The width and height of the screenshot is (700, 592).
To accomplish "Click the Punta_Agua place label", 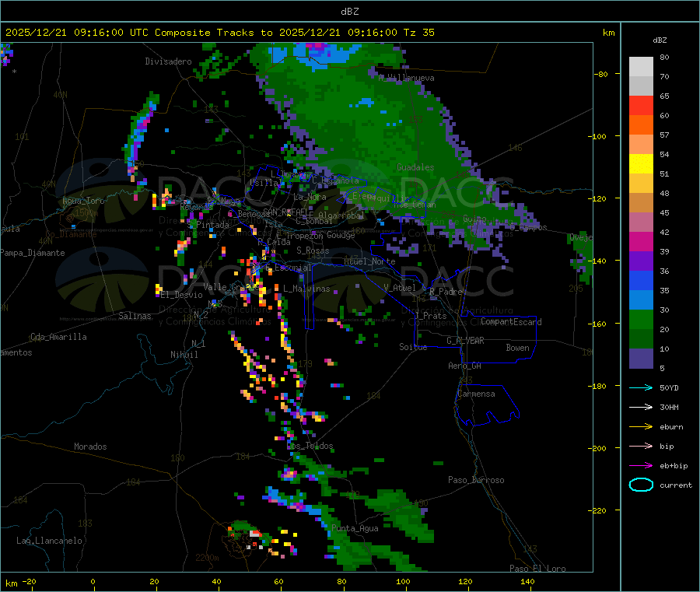I will 355,528.
